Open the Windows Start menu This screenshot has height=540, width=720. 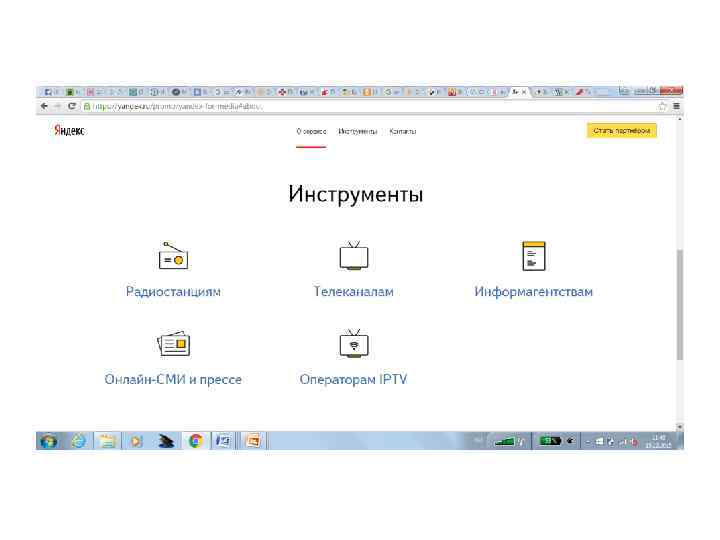point(48,441)
